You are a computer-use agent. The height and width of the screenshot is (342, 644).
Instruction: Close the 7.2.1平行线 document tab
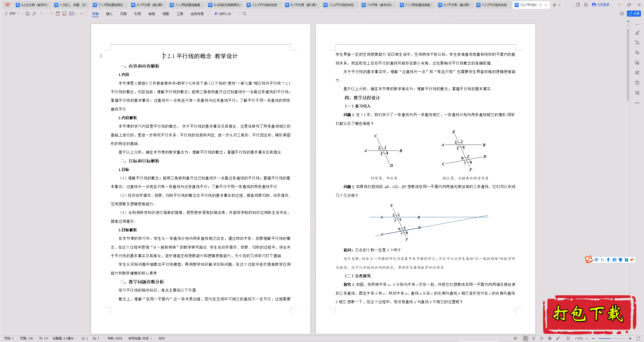(x=546, y=5)
